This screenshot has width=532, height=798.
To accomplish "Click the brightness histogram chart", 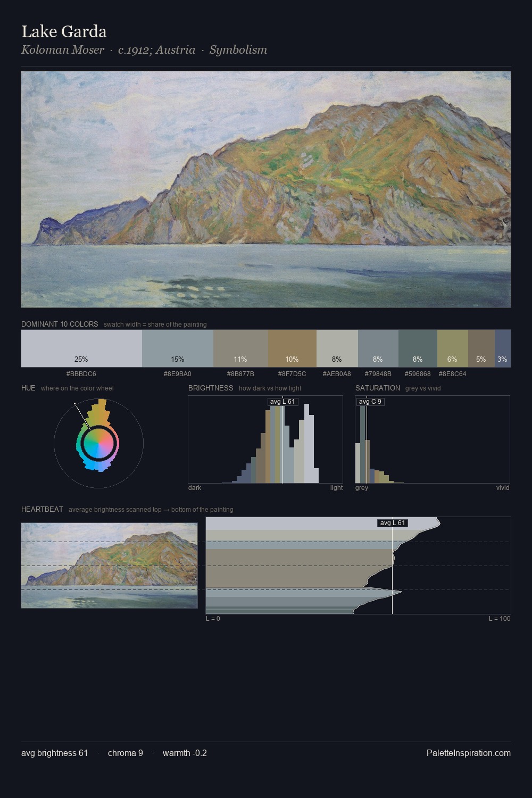I will (265, 439).
